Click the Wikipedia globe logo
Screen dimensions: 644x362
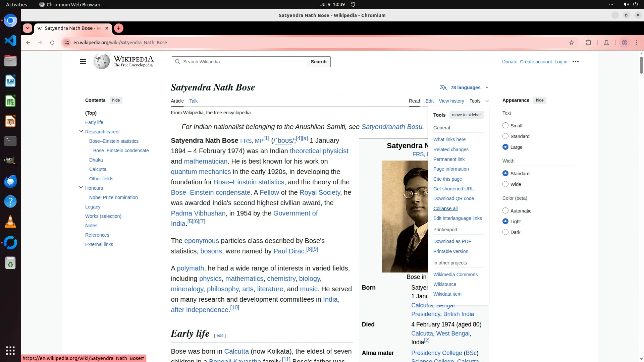pos(101,62)
